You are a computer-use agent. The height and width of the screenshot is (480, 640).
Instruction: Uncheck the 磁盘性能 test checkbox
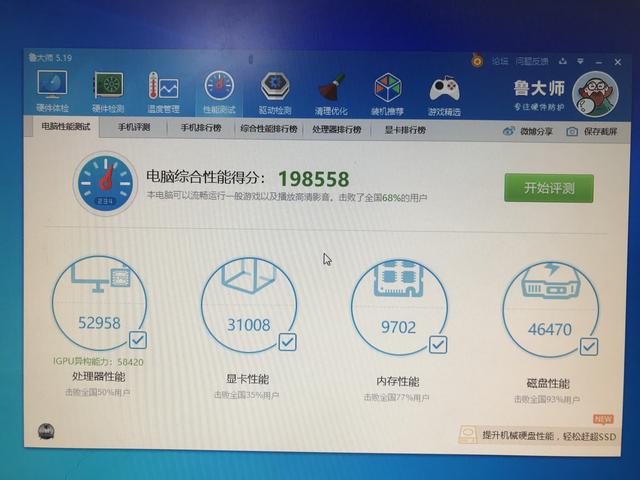coord(589,347)
